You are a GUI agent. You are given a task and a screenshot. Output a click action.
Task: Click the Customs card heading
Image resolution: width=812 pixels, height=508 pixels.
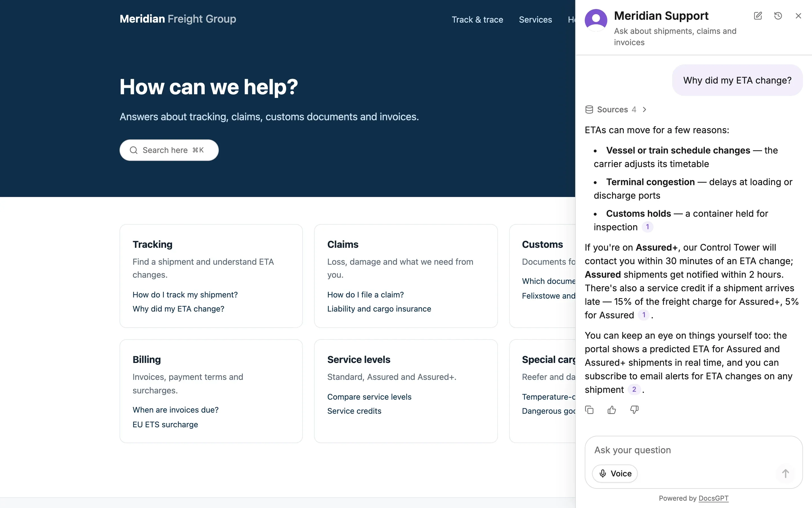point(542,244)
